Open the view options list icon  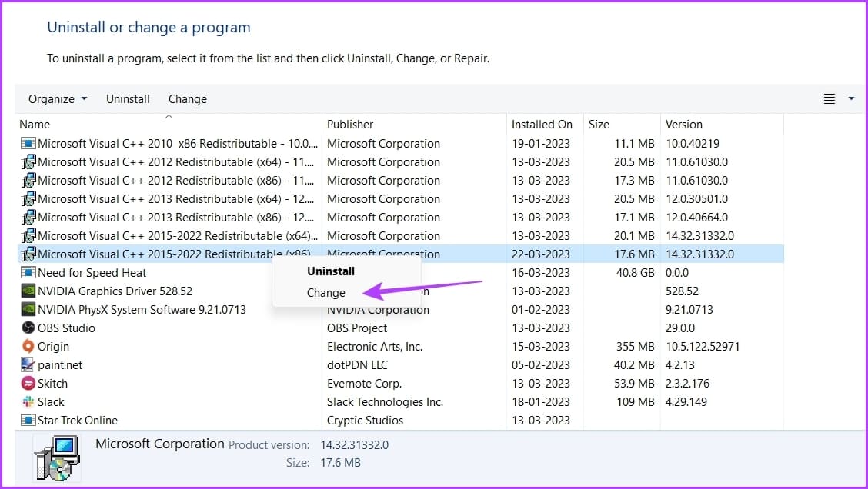(830, 99)
